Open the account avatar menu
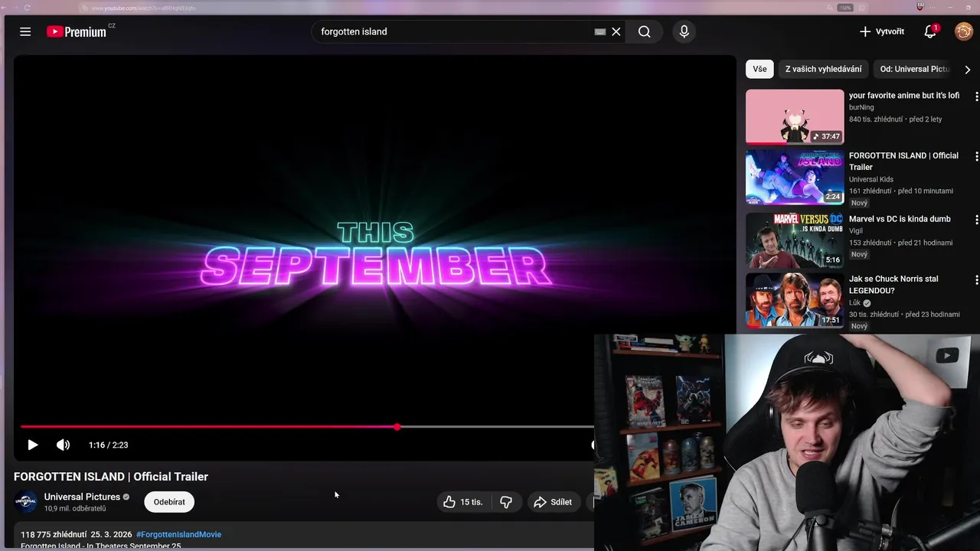The height and width of the screenshot is (551, 980). 963,31
